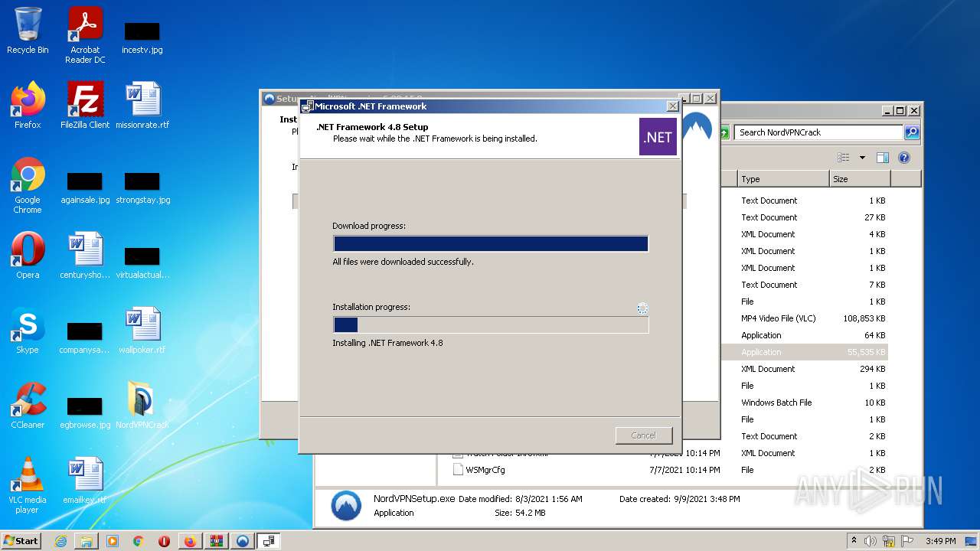Select the .NET Framework setup taskbar button
Image resolution: width=980 pixels, height=551 pixels.
point(269,541)
